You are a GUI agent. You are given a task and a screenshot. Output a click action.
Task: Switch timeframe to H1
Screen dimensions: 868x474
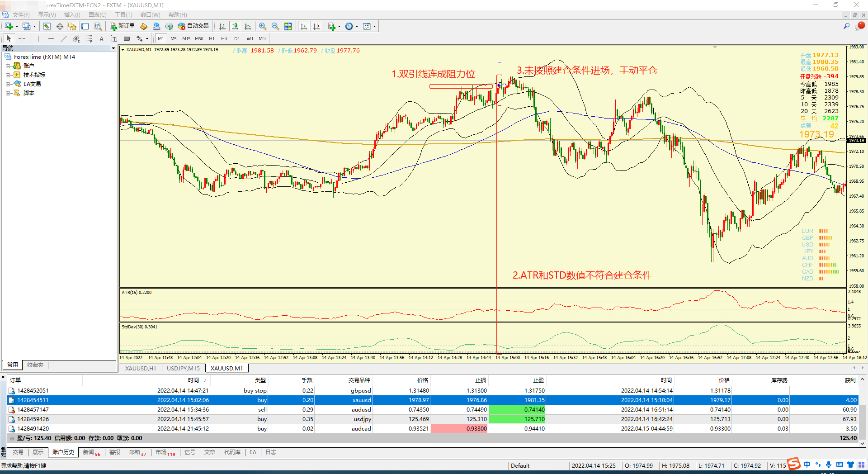pyautogui.click(x=212, y=38)
